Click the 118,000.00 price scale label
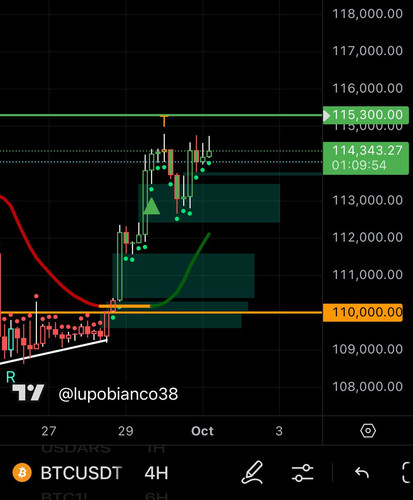Image resolution: width=413 pixels, height=500 pixels. (x=368, y=14)
